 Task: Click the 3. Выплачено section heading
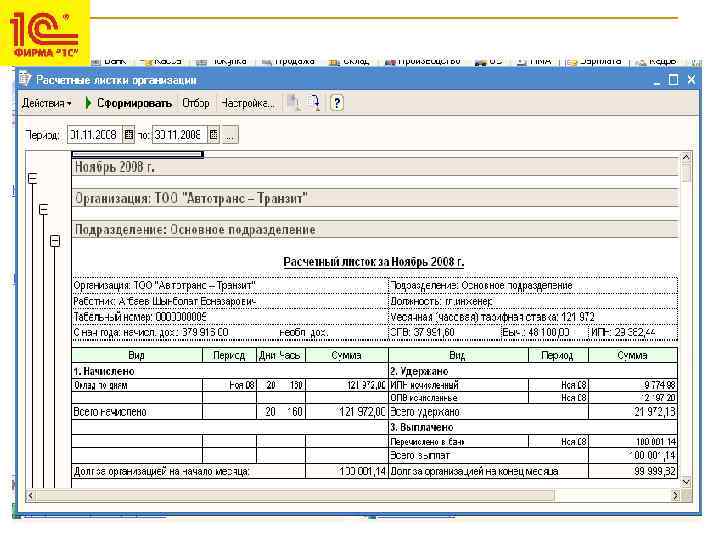(x=422, y=428)
